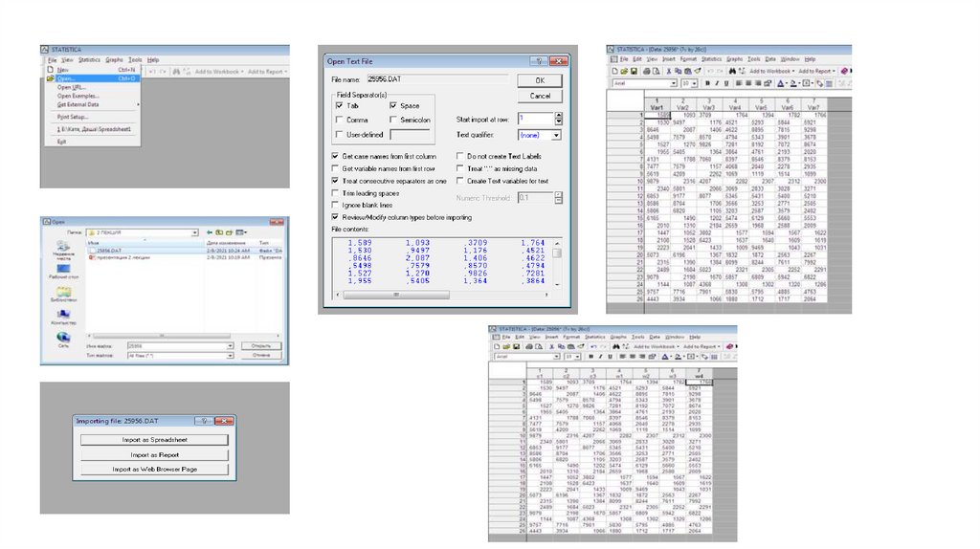The height and width of the screenshot is (549, 980).
Task: Click Bold icon in top-right STATISTICA window
Action: (707, 83)
